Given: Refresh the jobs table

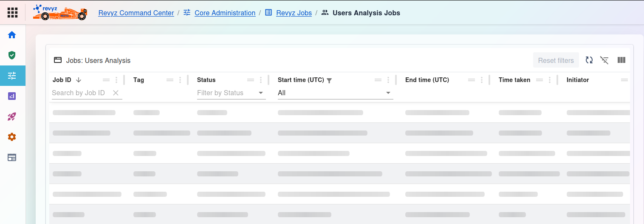Looking at the screenshot, I should [x=589, y=60].
